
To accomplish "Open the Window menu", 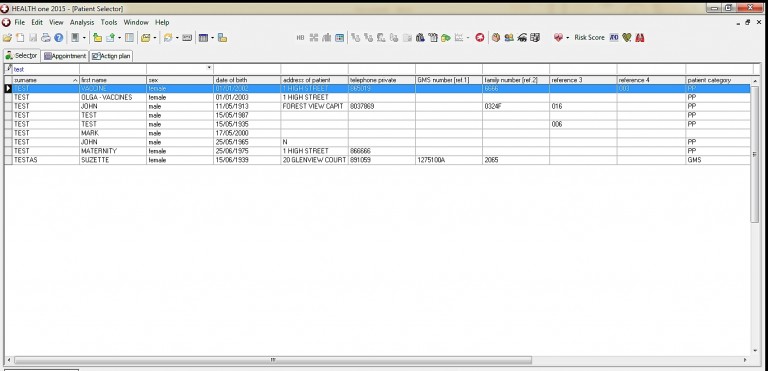I will (136, 23).
